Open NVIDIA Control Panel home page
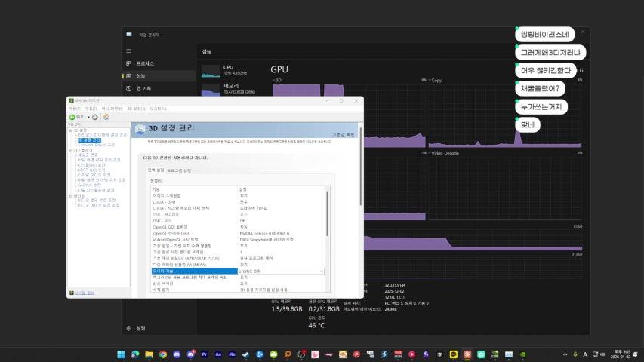The height and width of the screenshot is (362, 644). coord(106,118)
